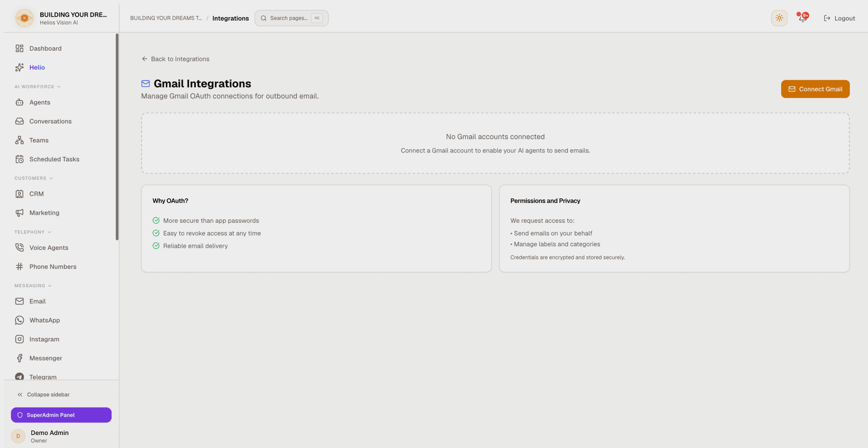Click 'Permissions and Privacy' heading
This screenshot has height=448, width=868.
point(545,201)
